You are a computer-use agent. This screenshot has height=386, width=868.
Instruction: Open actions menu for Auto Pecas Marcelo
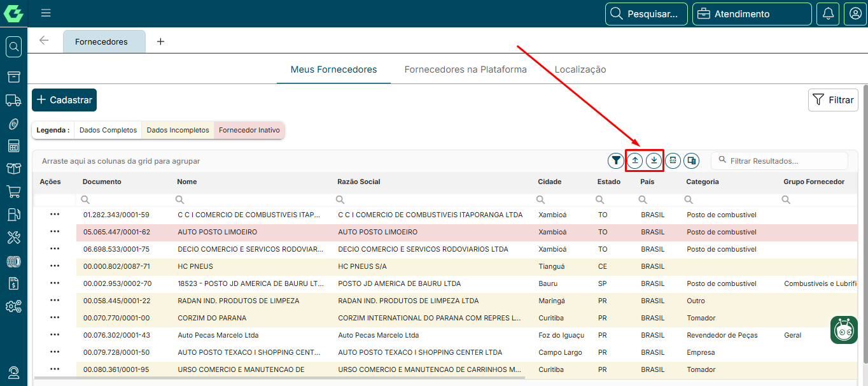(x=55, y=335)
